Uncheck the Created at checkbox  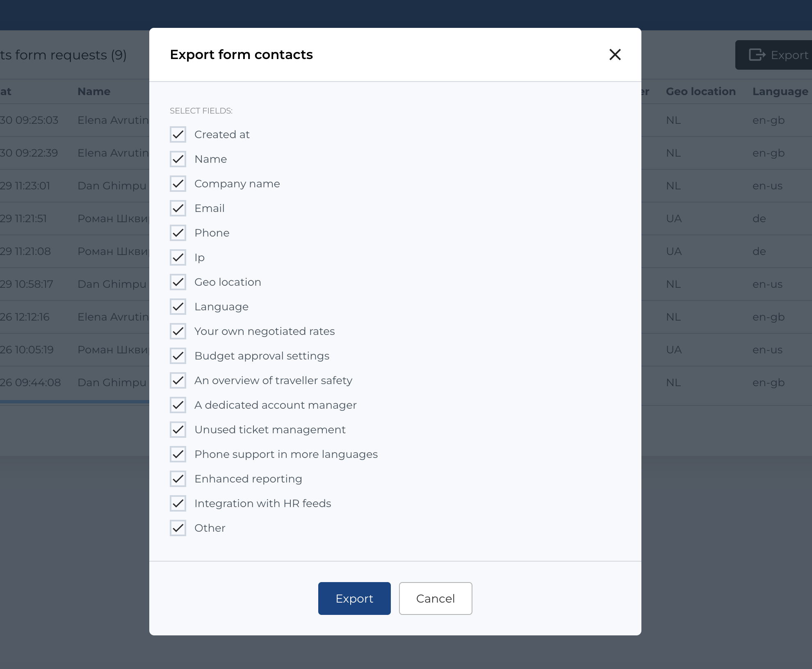coord(178,134)
